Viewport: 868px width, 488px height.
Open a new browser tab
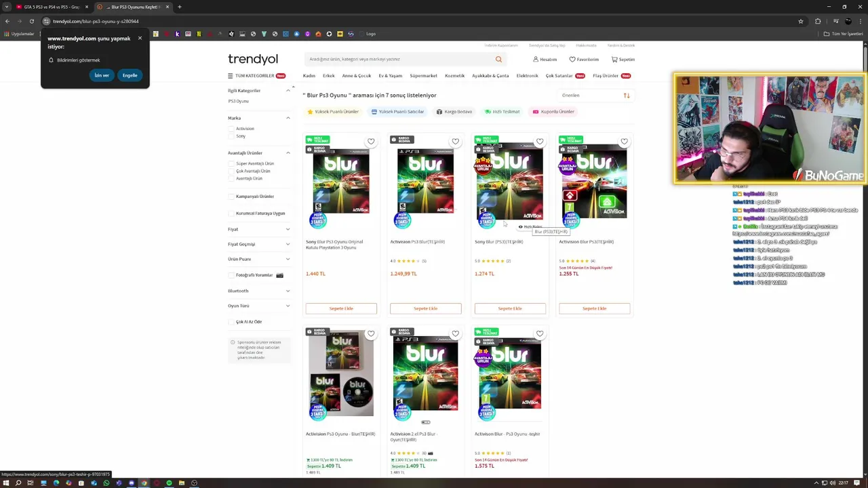180,7
